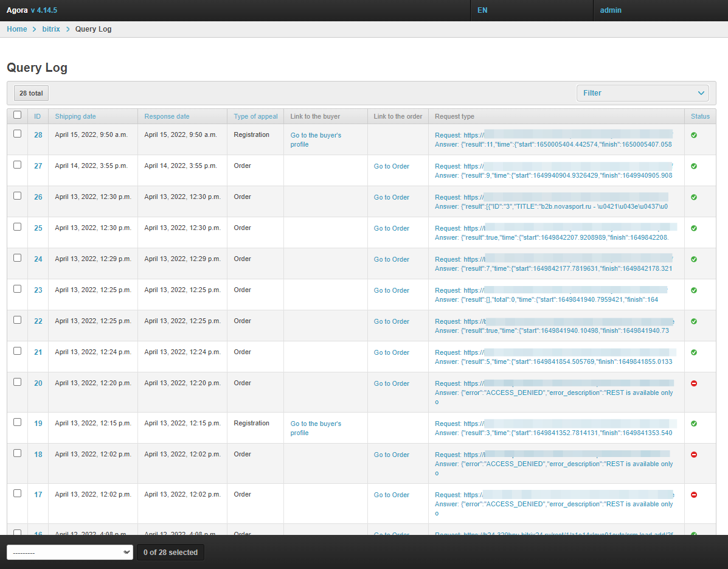Open the bulk action dropdown at bottom
This screenshot has width=728, height=569.
click(69, 553)
